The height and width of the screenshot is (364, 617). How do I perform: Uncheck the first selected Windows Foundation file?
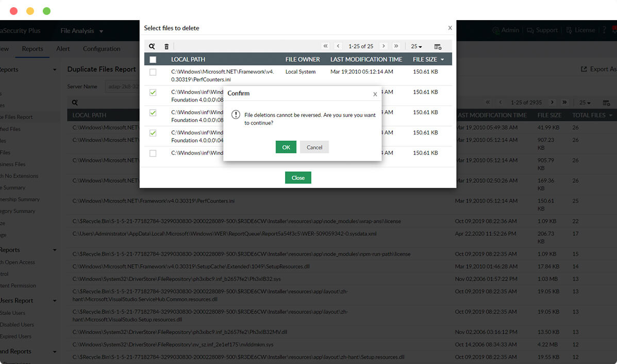153,93
